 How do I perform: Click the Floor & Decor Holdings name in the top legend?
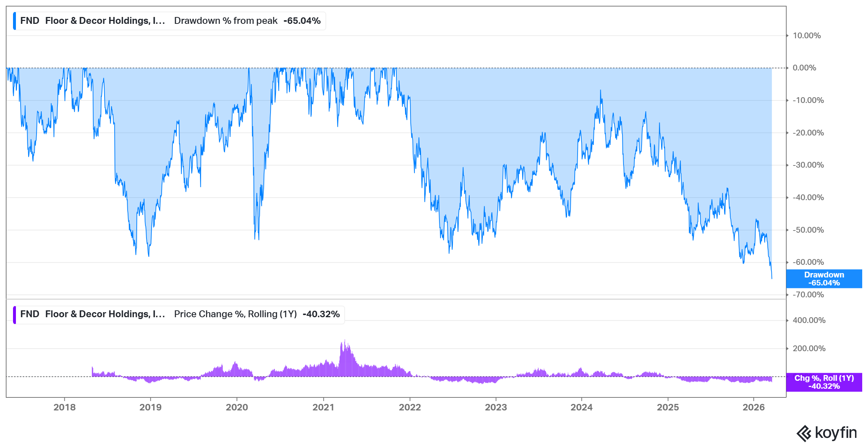tap(105, 21)
